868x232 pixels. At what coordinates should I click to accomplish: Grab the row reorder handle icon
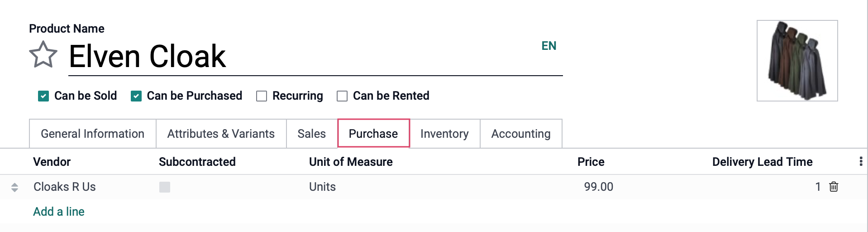coord(14,187)
